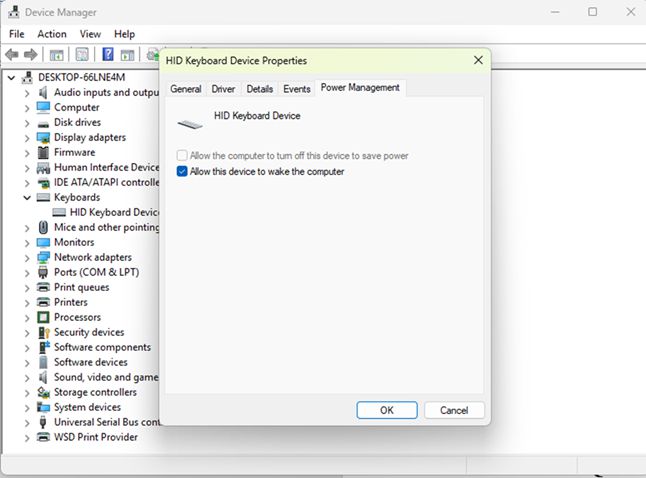The width and height of the screenshot is (646, 478).
Task: Click the greyed-out turn off device checkbox
Action: point(181,156)
